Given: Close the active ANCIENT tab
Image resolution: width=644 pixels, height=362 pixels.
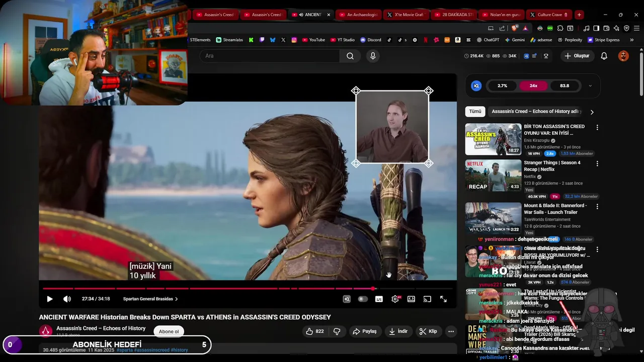Looking at the screenshot, I should [329, 15].
